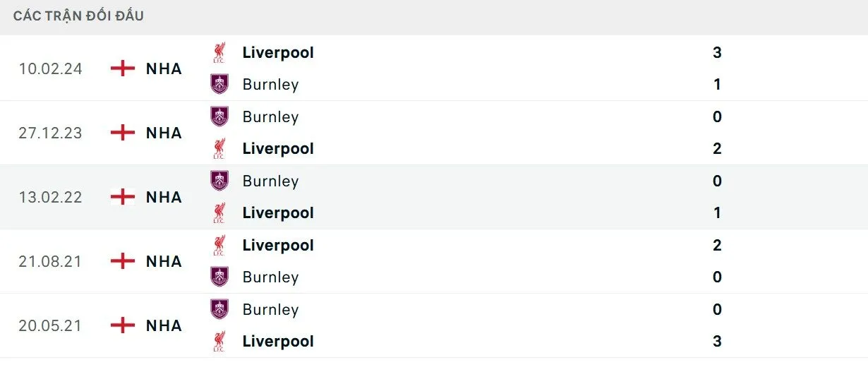Click Liverpool's score 2 in 27.12.23 match
The image size is (868, 372).
[717, 149]
